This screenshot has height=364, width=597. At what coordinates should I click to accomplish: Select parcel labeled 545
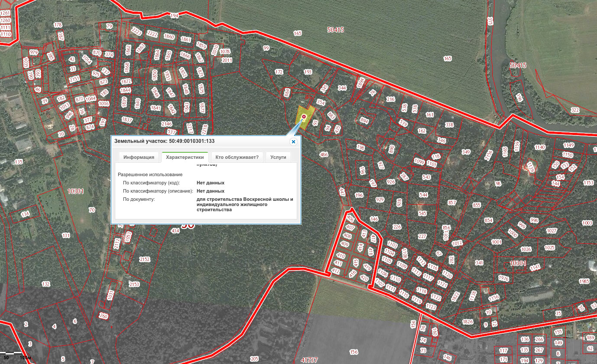tap(422, 213)
